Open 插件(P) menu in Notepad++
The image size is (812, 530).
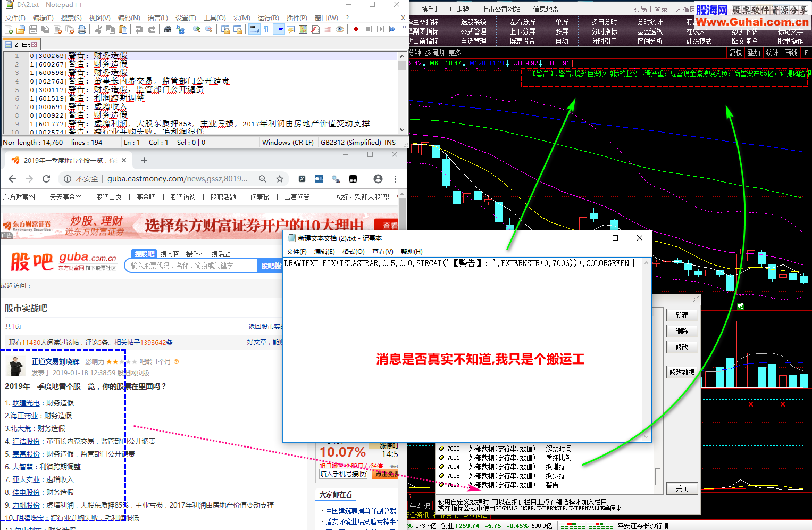tap(297, 18)
